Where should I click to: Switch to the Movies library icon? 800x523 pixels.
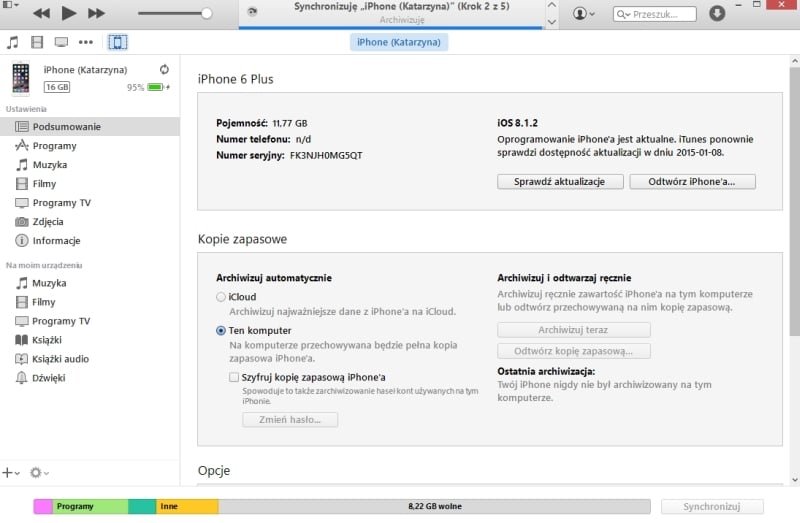(37, 42)
